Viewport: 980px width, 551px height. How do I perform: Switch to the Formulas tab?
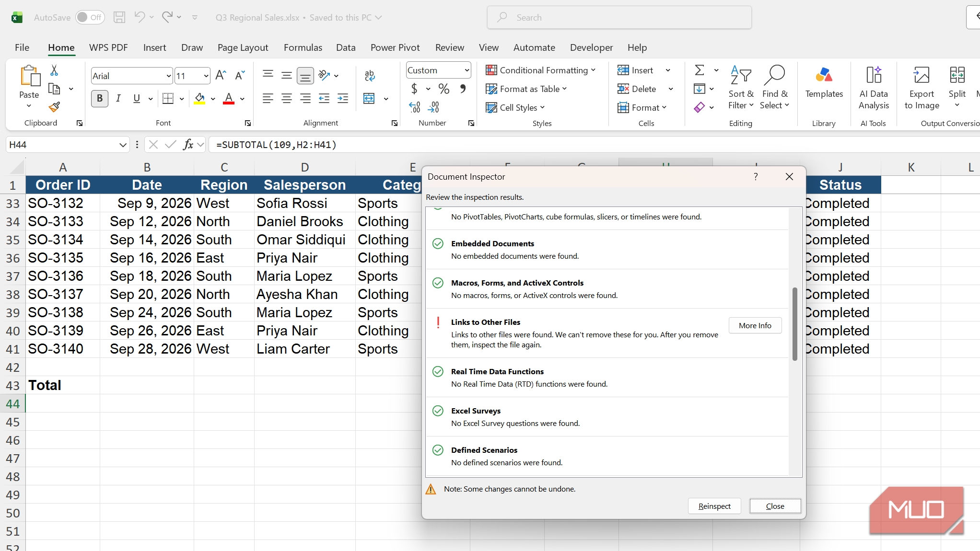tap(303, 47)
